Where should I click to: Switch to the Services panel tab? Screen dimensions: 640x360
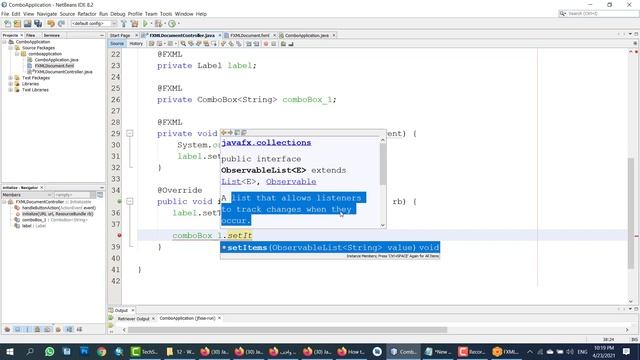(51, 36)
